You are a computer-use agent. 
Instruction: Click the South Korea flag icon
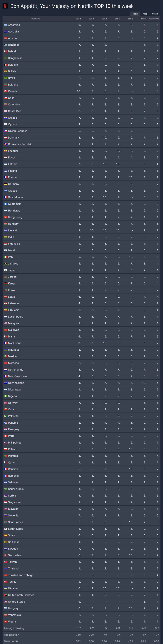tap(5, 529)
